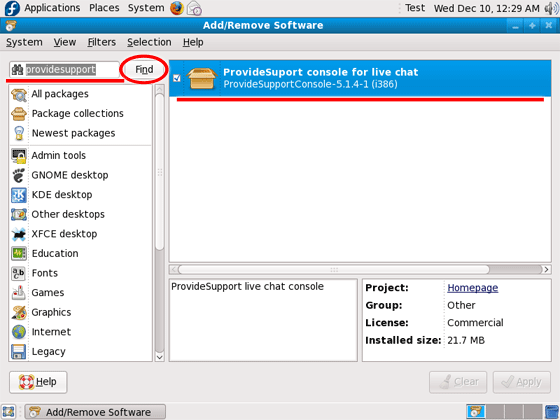Click the providesupport search input field

pos(64,70)
